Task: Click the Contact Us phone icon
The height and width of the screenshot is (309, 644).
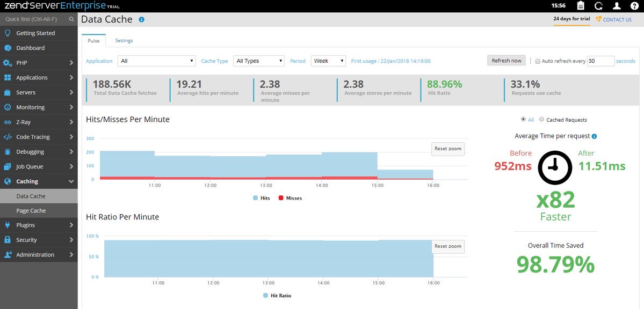Action: [x=598, y=19]
